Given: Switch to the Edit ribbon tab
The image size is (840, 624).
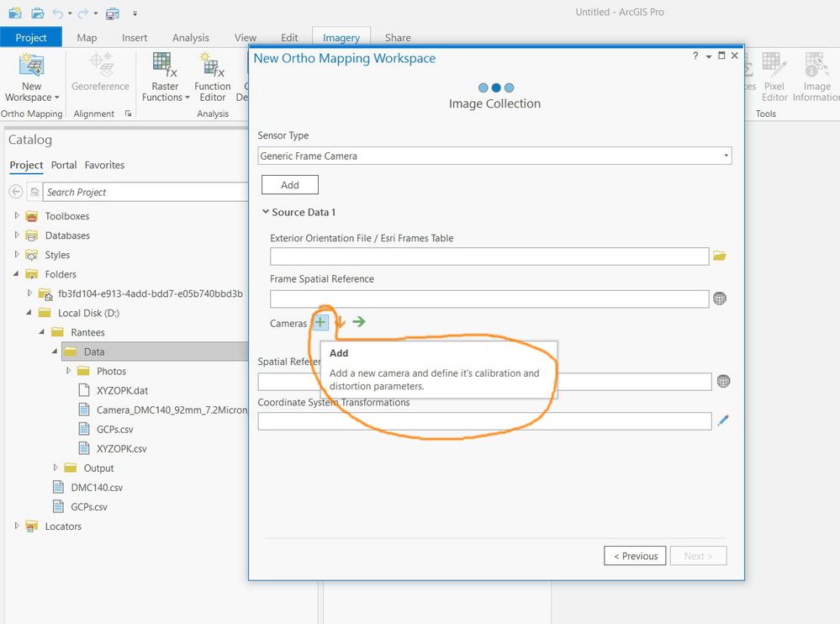Looking at the screenshot, I should (x=289, y=38).
